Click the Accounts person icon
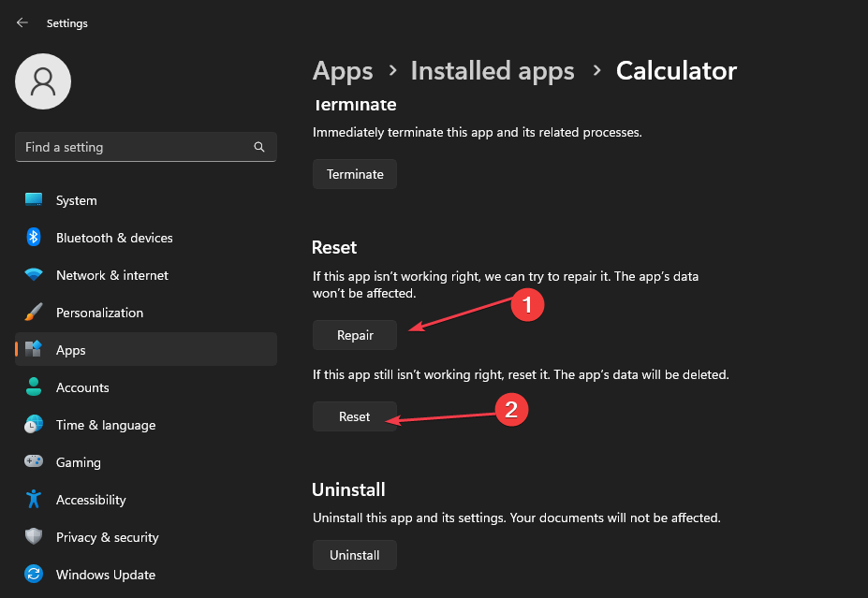Viewport: 868px width, 598px height. click(x=34, y=387)
